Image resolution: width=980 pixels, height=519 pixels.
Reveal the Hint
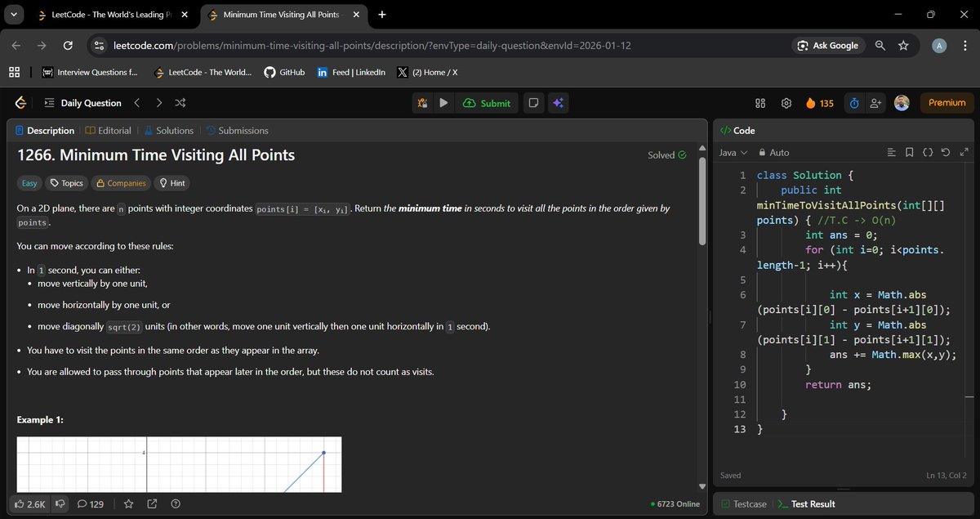172,183
